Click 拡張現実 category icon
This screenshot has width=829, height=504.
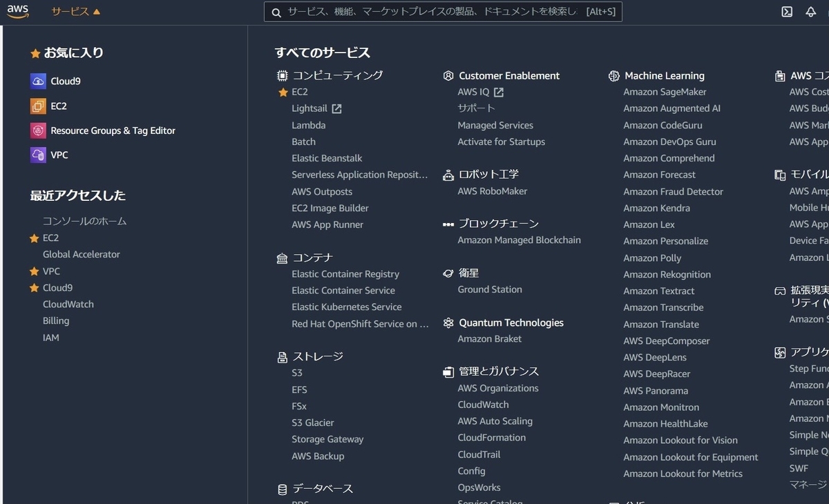[x=780, y=291]
